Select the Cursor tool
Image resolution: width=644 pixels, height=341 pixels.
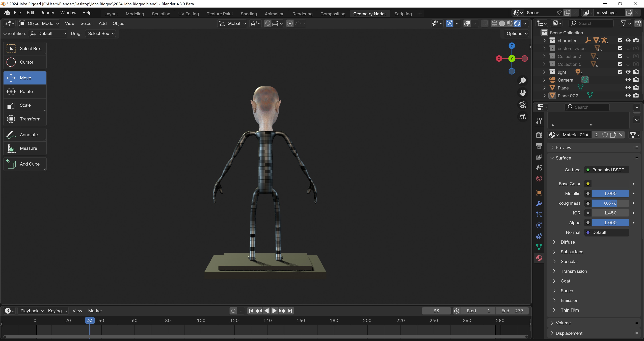pos(25,62)
